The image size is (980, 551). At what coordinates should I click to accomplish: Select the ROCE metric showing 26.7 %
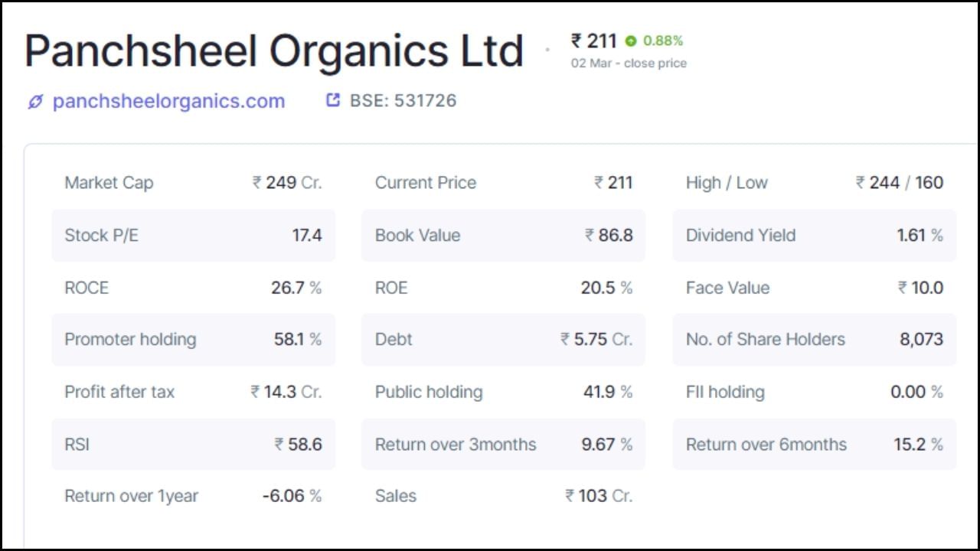(x=193, y=288)
